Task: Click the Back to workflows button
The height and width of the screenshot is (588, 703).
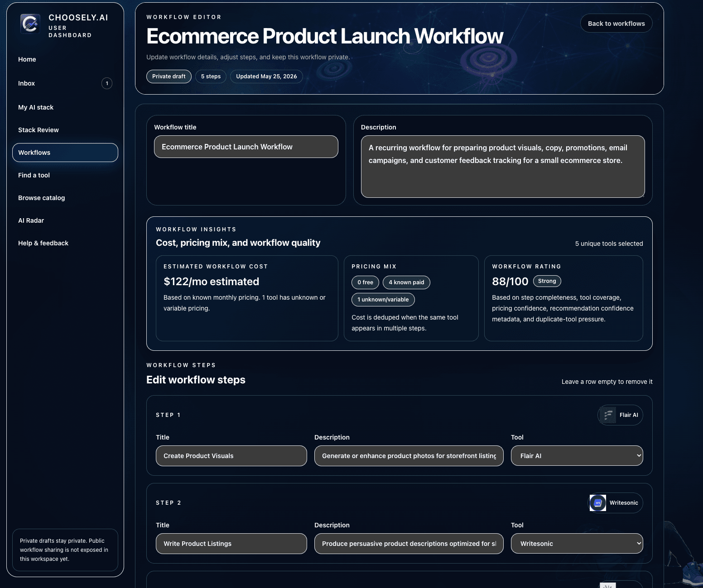Action: tap(616, 24)
